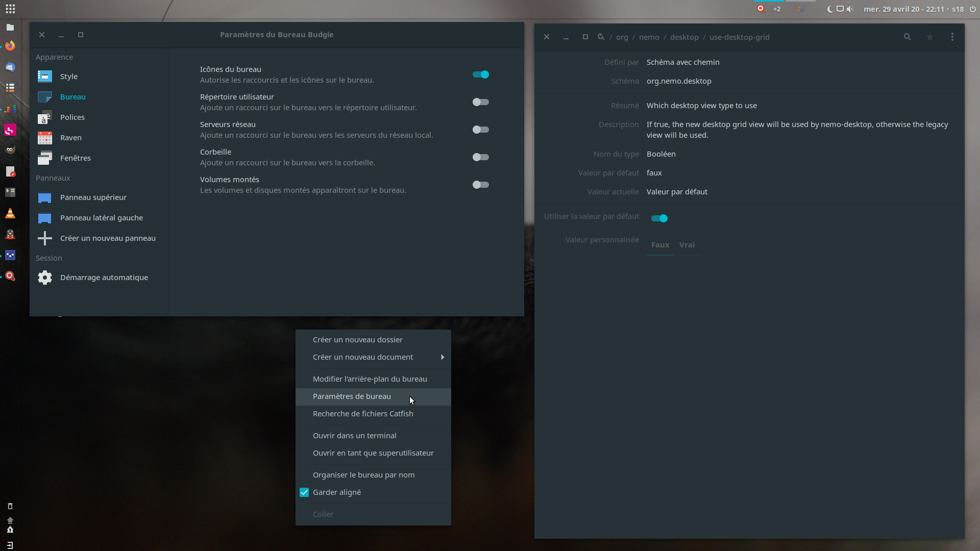Click the night light moon icon in top bar
The width and height of the screenshot is (980, 551).
click(x=830, y=9)
